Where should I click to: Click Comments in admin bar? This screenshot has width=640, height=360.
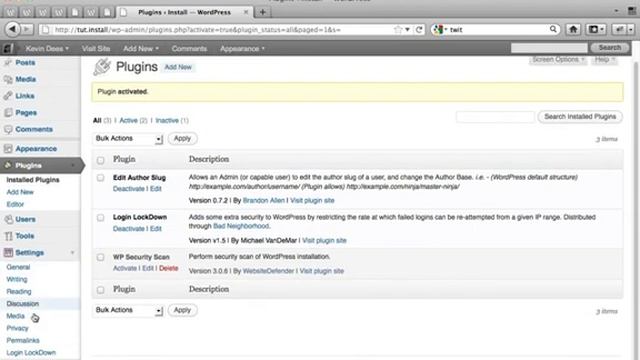pyautogui.click(x=189, y=49)
